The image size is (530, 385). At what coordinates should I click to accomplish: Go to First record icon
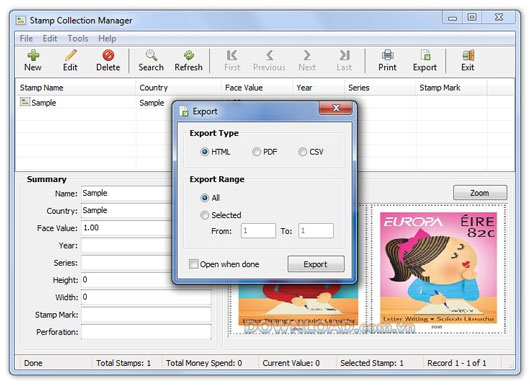(x=232, y=55)
